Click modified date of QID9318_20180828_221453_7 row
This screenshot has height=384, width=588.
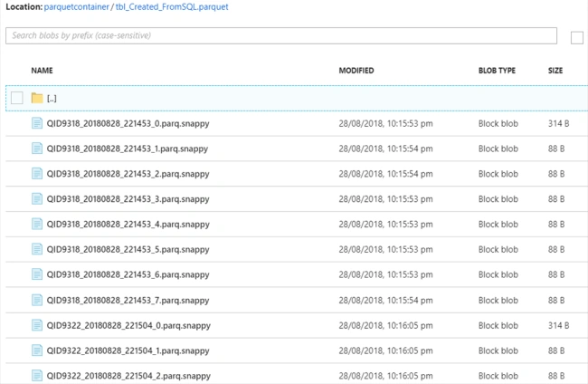[x=386, y=301]
